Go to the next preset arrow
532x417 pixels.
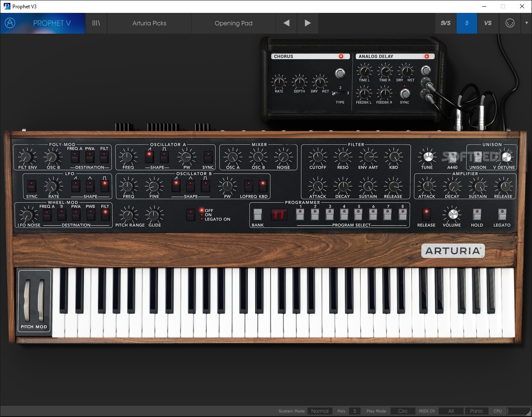click(x=307, y=23)
